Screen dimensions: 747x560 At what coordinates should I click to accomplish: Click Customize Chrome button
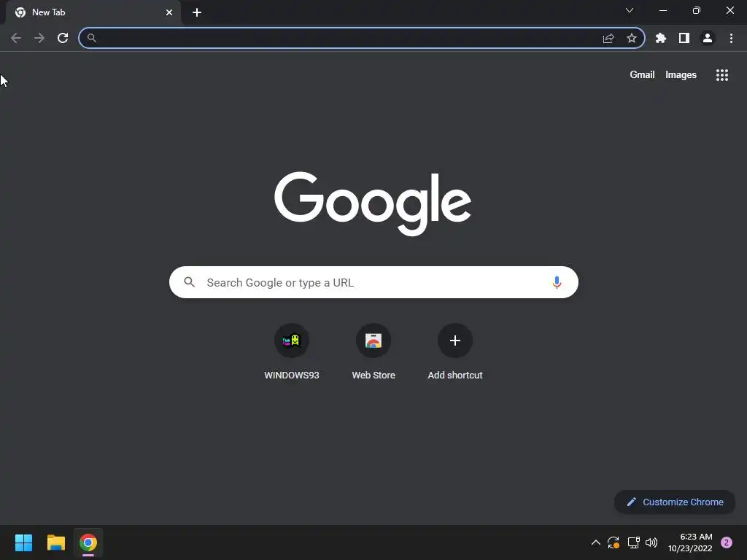pos(675,502)
